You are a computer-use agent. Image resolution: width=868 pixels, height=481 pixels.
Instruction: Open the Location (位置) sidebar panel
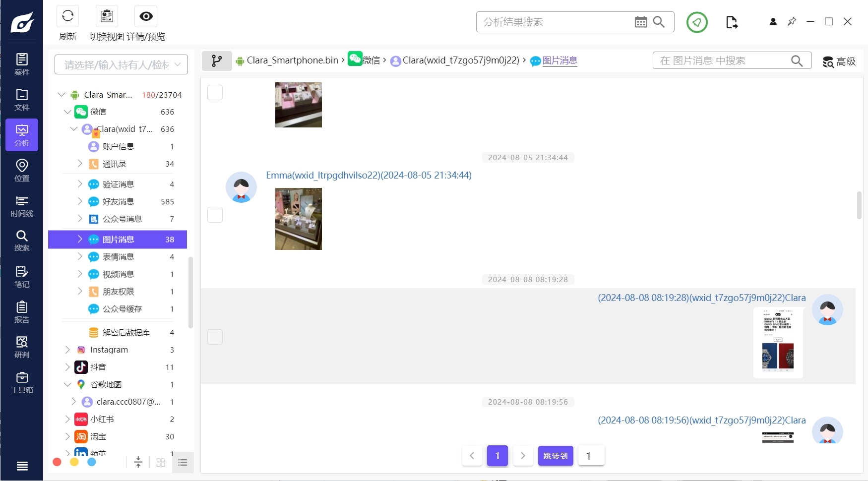coord(22,170)
